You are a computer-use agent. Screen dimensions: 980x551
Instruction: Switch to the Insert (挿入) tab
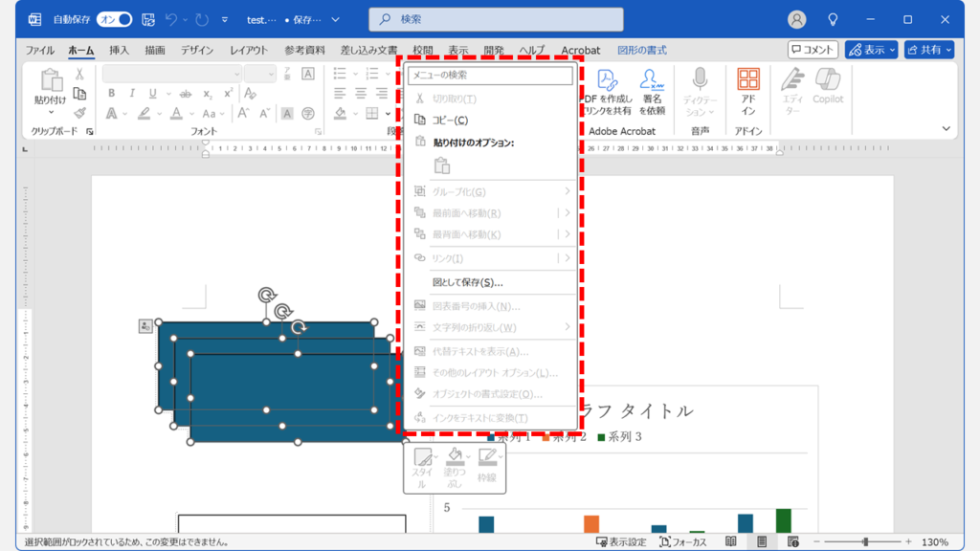(119, 50)
